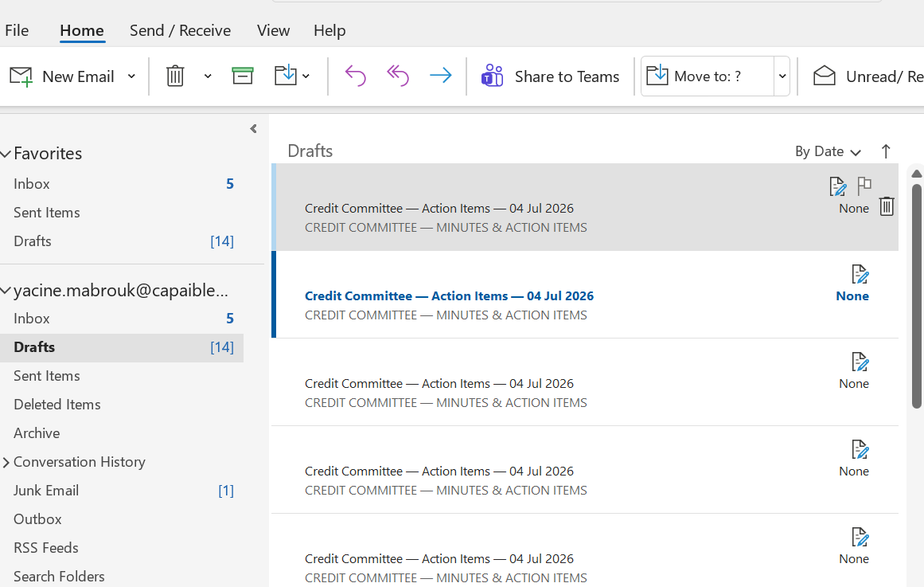
Task: Click the draft icon on the first message
Action: click(837, 186)
